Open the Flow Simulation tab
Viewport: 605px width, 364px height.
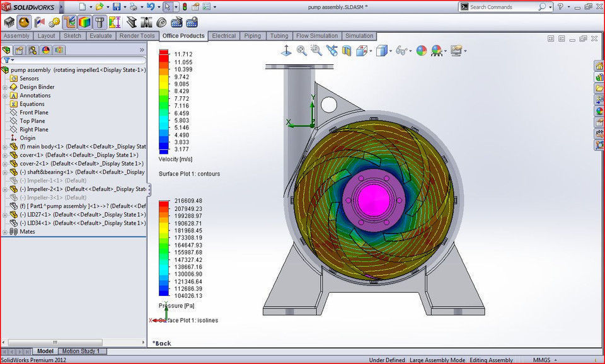317,36
